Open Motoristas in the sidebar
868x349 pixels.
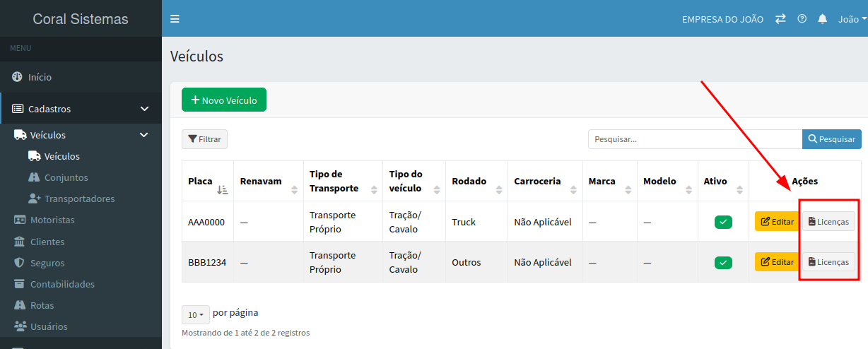[52, 220]
